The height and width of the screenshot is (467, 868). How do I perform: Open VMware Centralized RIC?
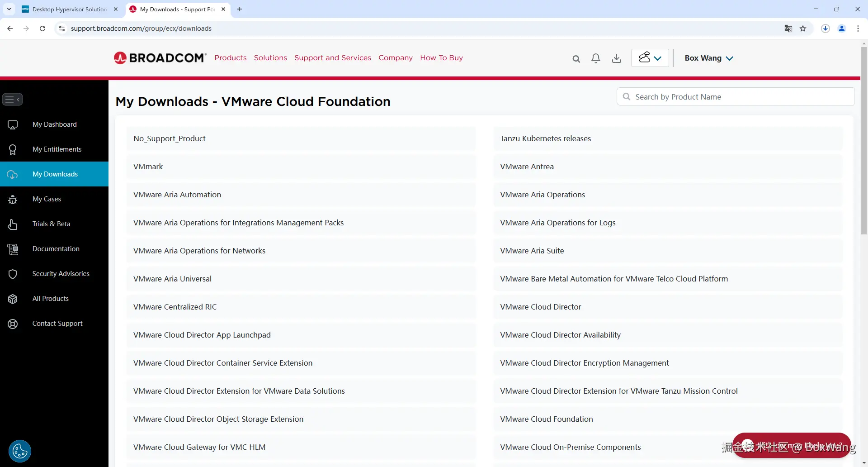click(301, 307)
